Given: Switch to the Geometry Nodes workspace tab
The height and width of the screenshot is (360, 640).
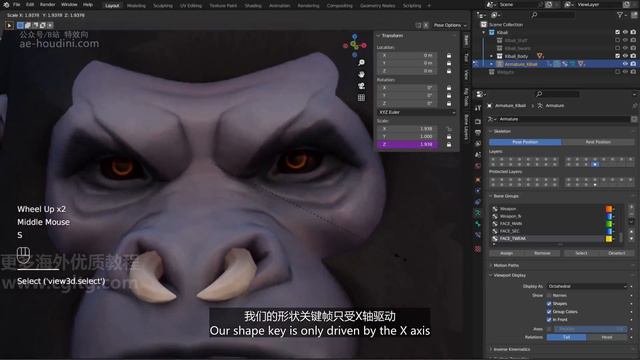Looking at the screenshot, I should point(378,6).
